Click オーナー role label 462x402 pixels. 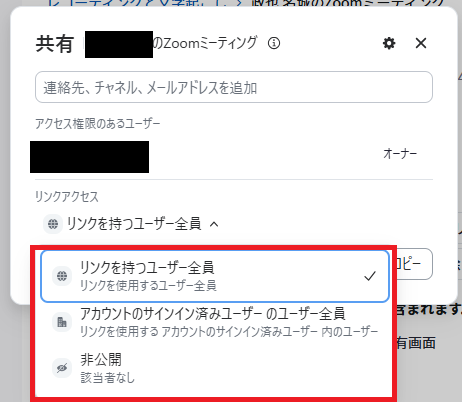[400, 154]
